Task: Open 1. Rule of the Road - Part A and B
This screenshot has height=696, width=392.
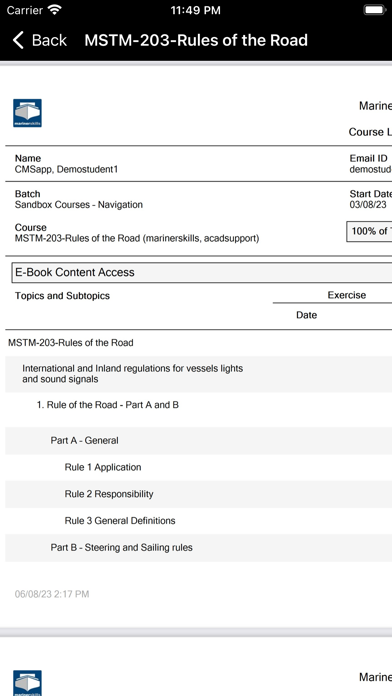Action: [x=198, y=405]
